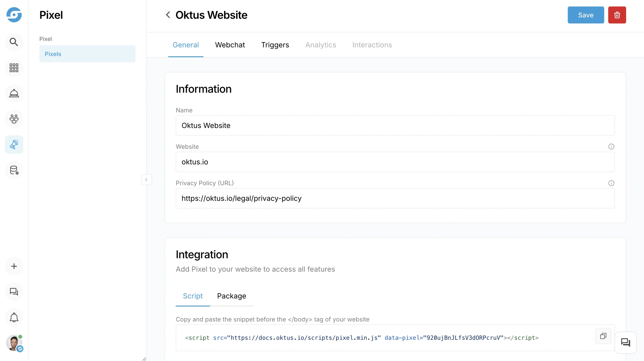Open the search icon in sidebar

(14, 42)
